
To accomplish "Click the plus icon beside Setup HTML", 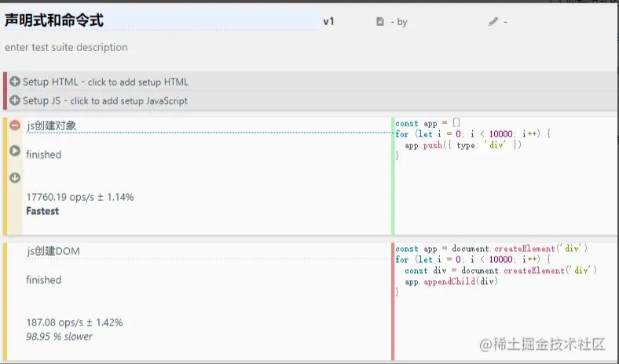I will click(x=15, y=82).
